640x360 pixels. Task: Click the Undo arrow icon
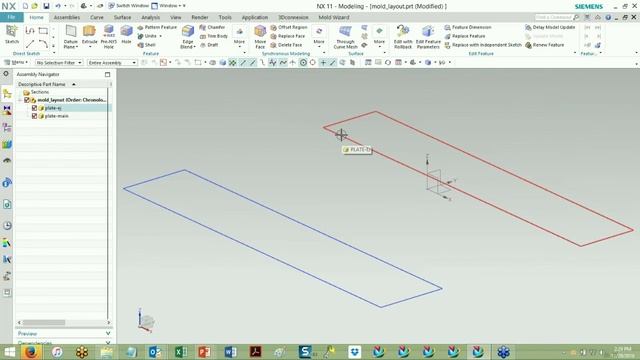[58, 6]
